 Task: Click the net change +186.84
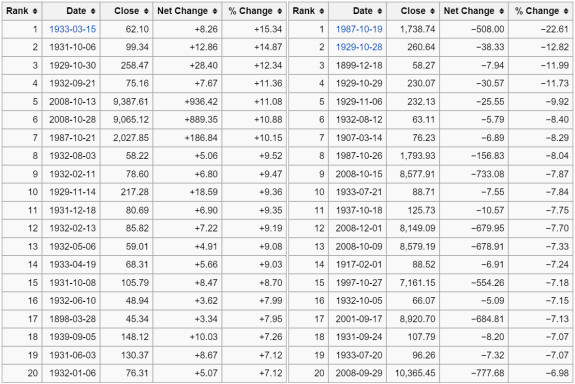[201, 138]
